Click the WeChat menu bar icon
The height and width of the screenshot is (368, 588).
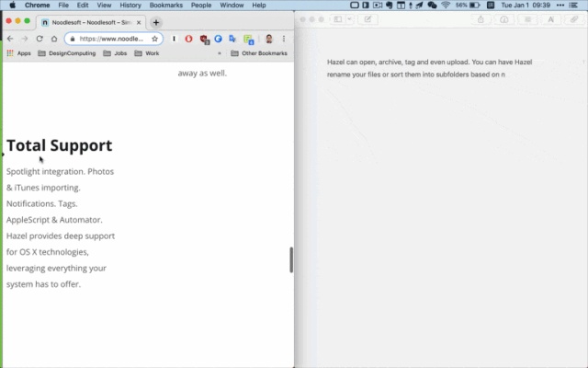pyautogui.click(x=432, y=6)
